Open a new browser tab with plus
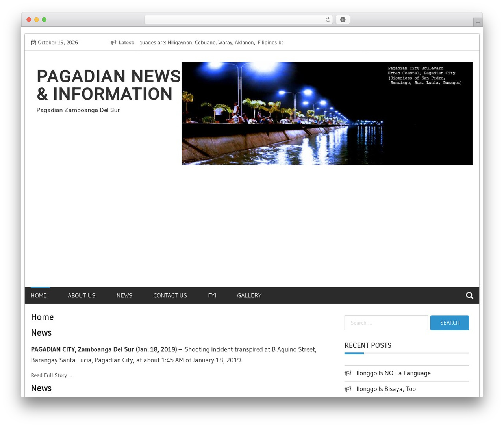The image size is (504, 427). [478, 22]
